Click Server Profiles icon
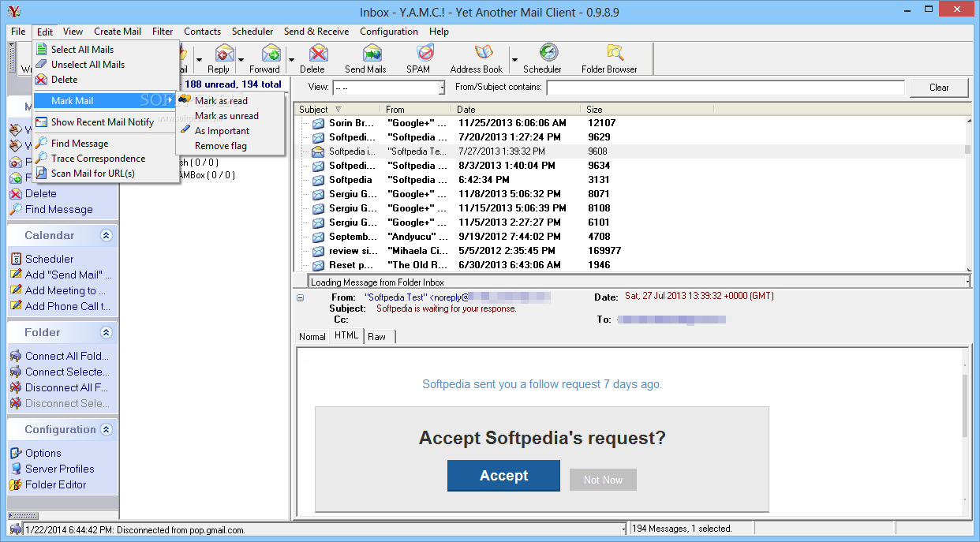 coord(16,469)
